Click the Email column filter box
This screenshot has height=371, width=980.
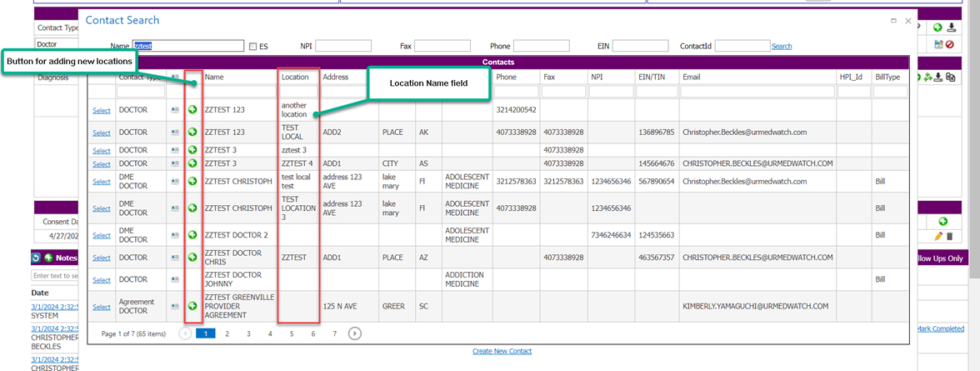click(x=757, y=92)
